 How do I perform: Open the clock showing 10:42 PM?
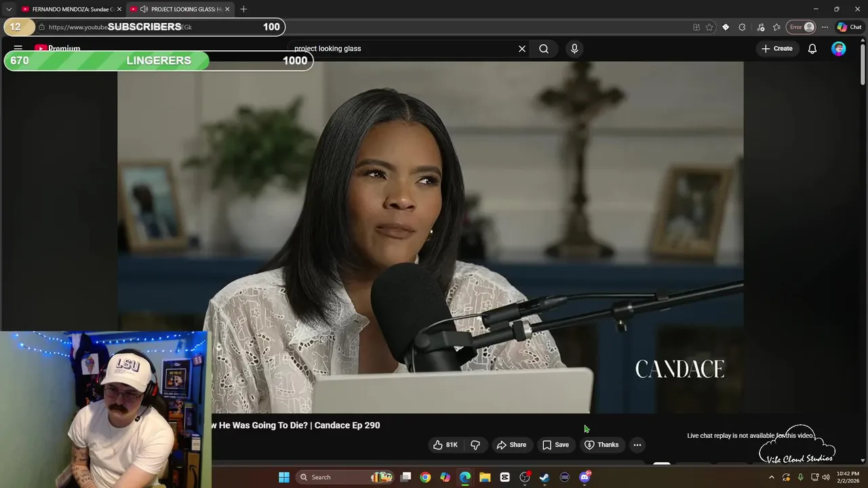(x=848, y=477)
